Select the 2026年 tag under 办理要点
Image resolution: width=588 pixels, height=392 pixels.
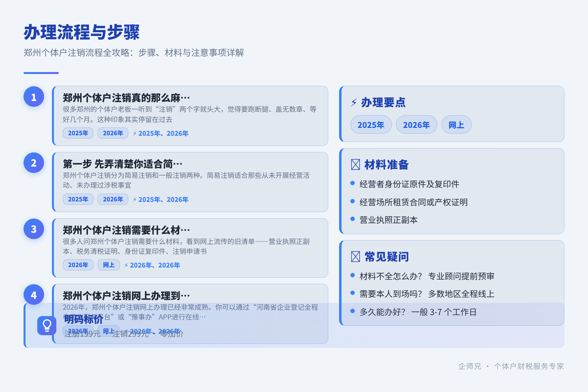(416, 124)
